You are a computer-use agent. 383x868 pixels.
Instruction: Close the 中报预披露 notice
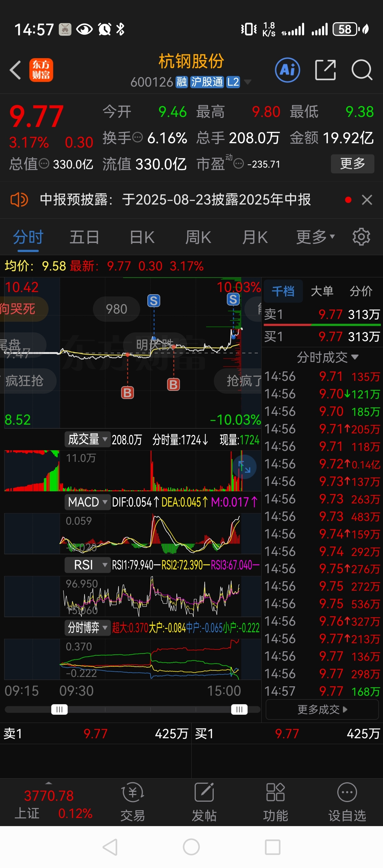(367, 200)
